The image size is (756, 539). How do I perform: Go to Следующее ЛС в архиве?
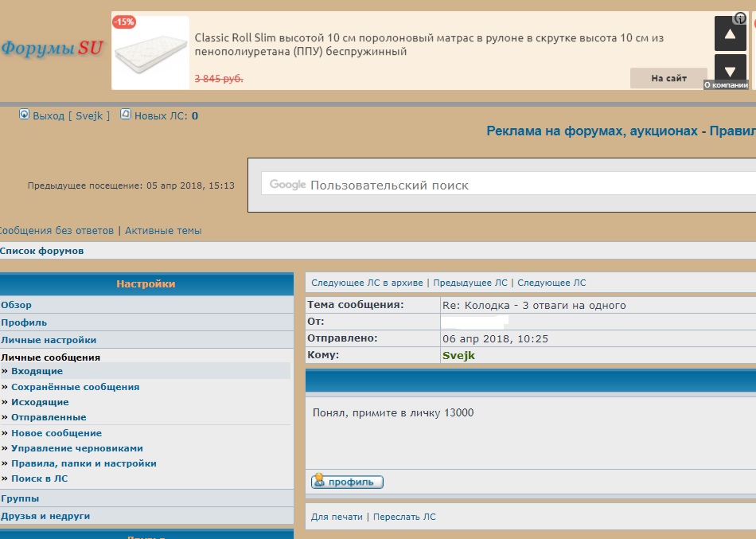click(x=367, y=283)
